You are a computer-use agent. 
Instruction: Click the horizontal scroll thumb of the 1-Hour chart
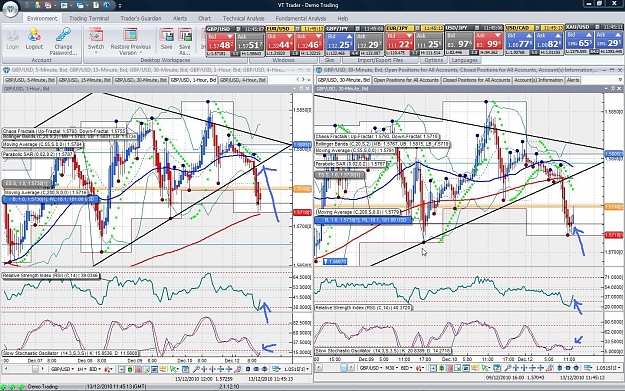tap(35, 369)
